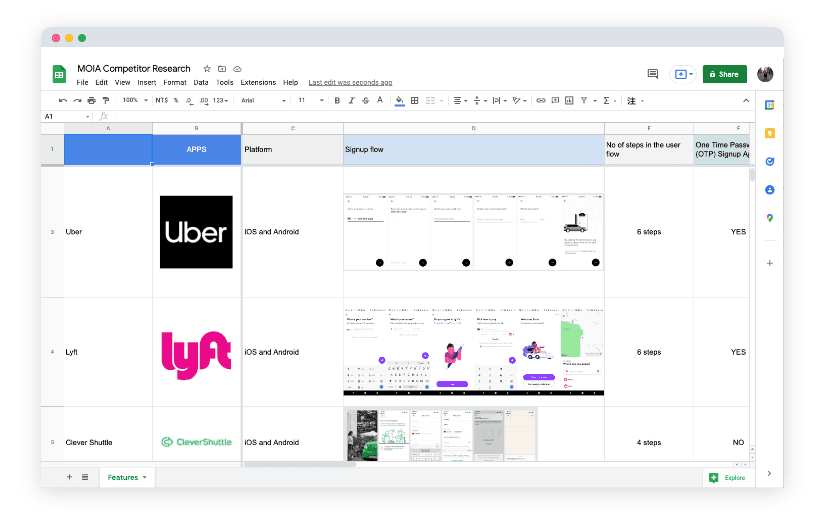Click the Merge cells icon
This screenshot has width=824, height=514.
(431, 100)
